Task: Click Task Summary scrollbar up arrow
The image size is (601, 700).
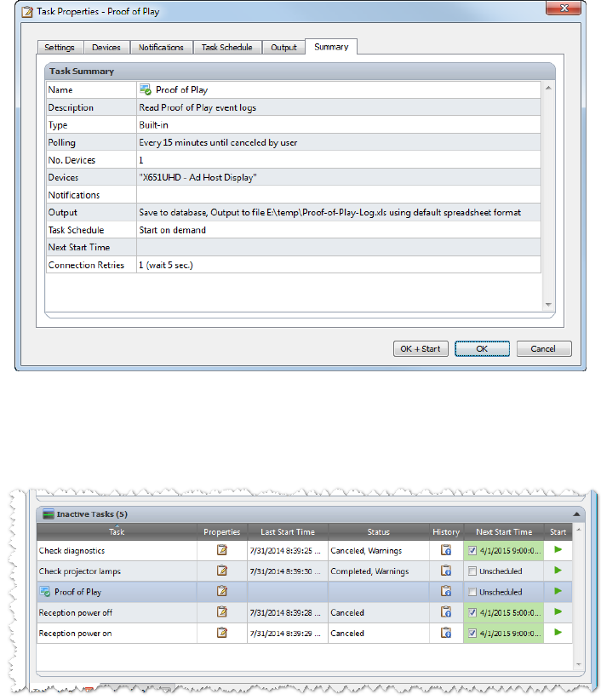Action: click(548, 88)
